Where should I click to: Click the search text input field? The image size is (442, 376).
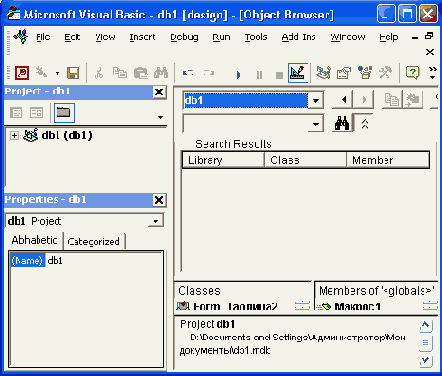(246, 124)
